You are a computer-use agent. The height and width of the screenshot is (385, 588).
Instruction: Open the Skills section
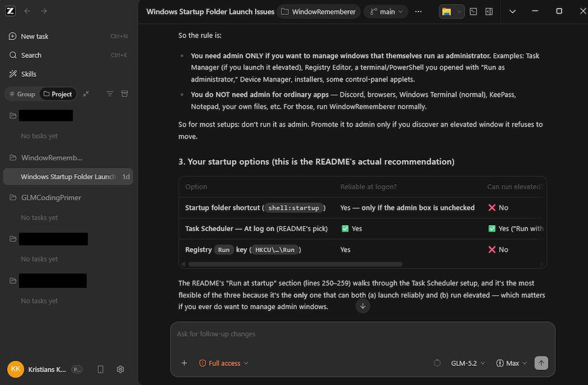68,74
